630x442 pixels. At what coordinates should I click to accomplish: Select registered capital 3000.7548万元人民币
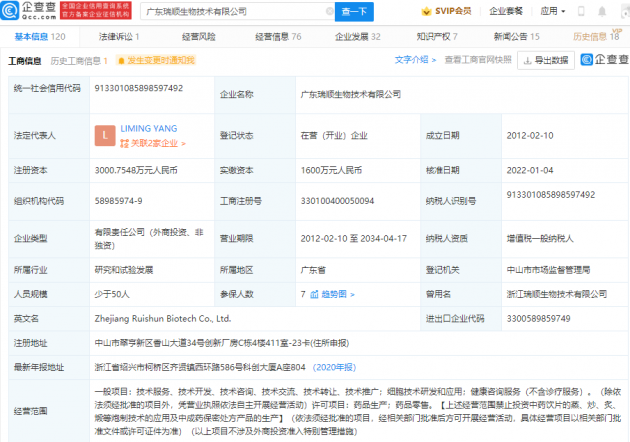tap(136, 170)
